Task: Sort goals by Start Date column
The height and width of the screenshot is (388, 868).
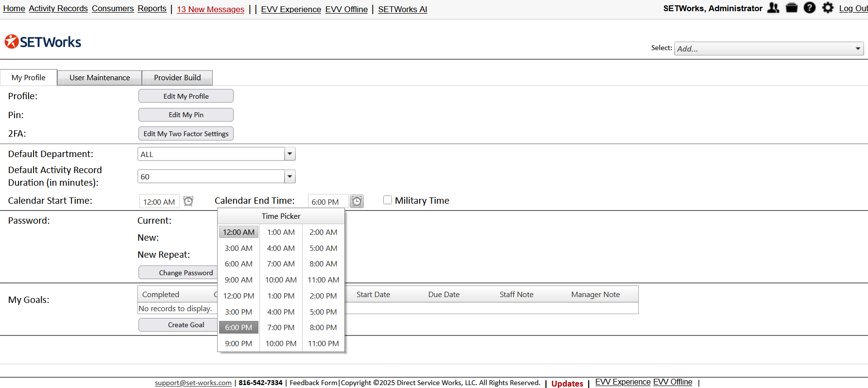Action: pos(373,294)
